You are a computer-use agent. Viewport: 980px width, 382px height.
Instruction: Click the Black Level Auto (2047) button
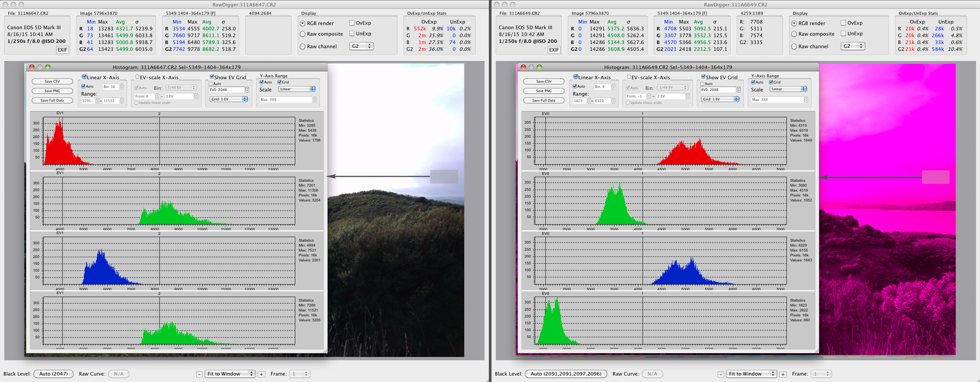(53, 374)
